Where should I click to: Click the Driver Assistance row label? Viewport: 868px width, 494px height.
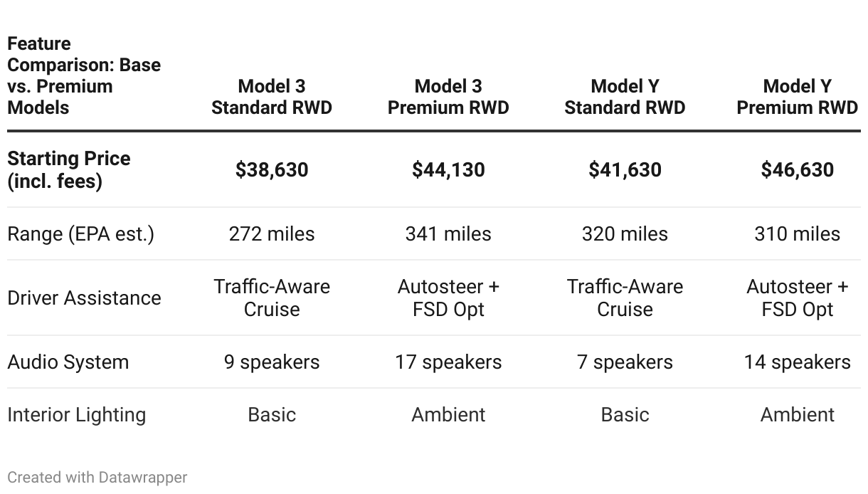[84, 298]
